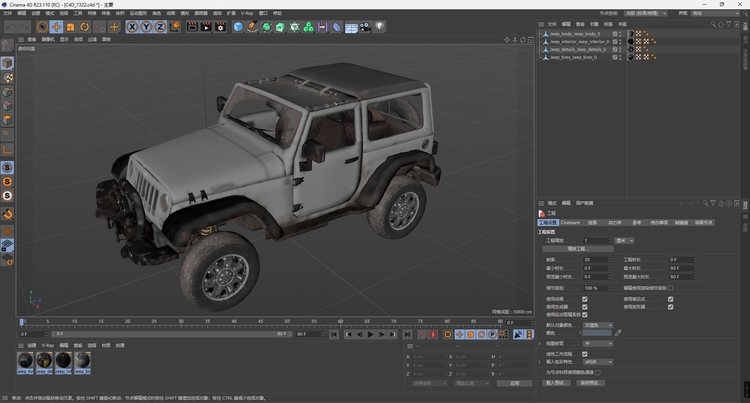Screen dimensions: 750x403
Task: Click 应用 in coordinate manager
Action: [x=514, y=383]
